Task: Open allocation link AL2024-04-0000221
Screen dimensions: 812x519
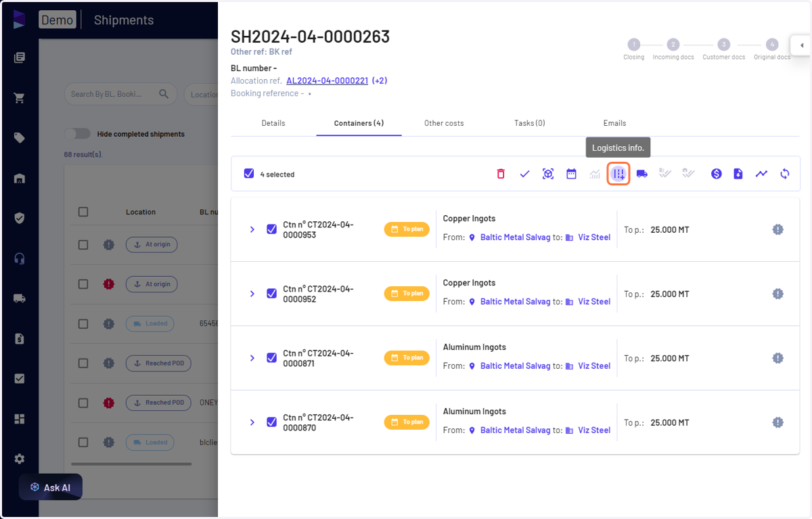Action: click(327, 81)
